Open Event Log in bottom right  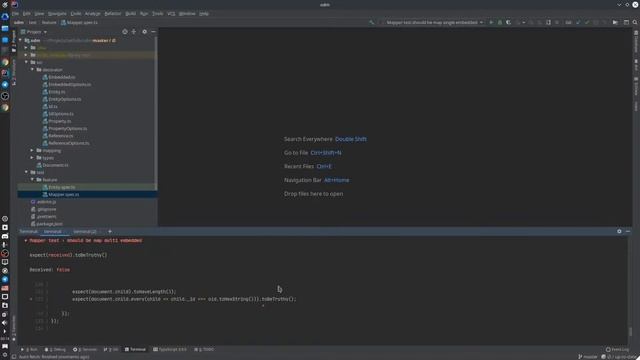[617, 349]
